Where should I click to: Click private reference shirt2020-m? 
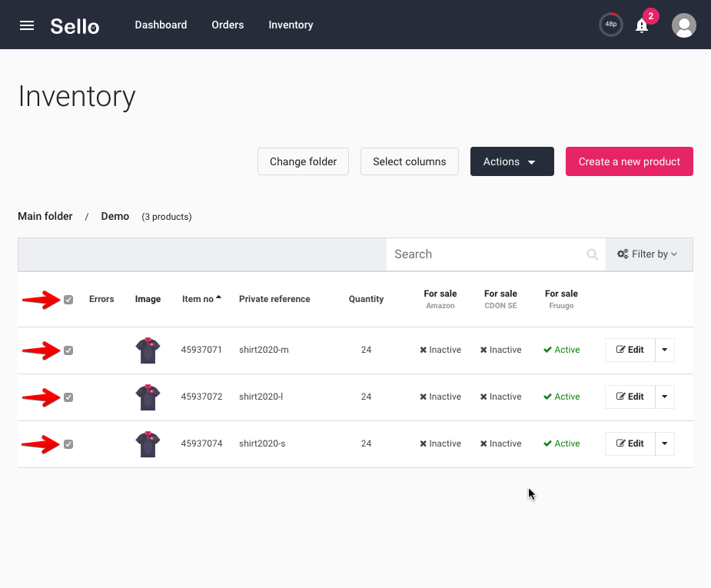pyautogui.click(x=264, y=350)
